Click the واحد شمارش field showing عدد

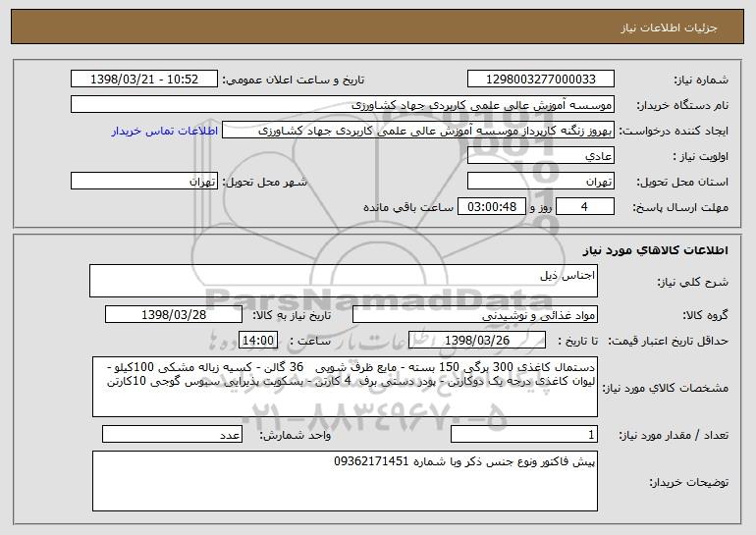coord(172,434)
